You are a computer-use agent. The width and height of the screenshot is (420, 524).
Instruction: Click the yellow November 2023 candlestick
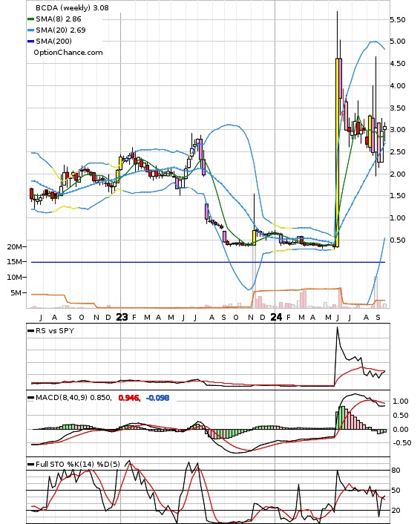254,238
